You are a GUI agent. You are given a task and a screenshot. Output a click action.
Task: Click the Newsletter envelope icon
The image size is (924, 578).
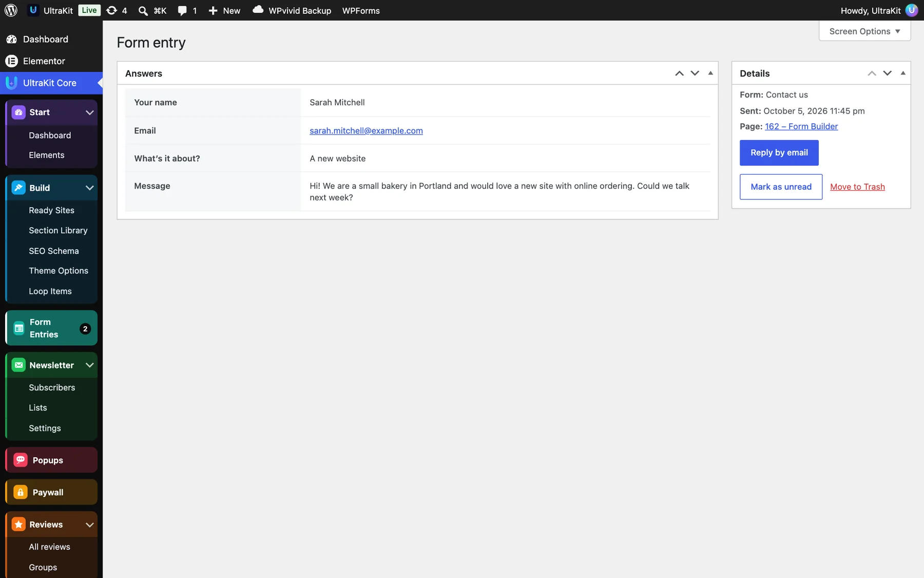tap(18, 365)
